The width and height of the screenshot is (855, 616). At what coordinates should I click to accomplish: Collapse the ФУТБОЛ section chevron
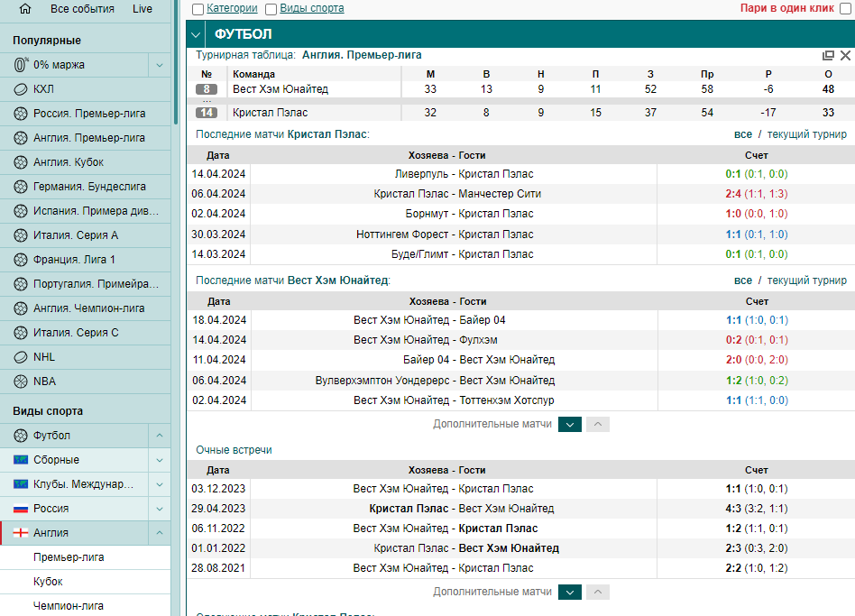point(196,34)
